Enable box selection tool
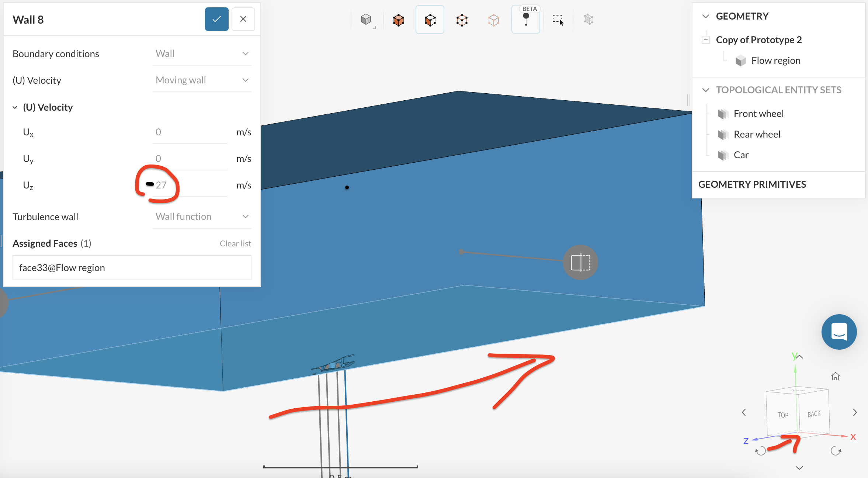The image size is (868, 478). coord(558,20)
